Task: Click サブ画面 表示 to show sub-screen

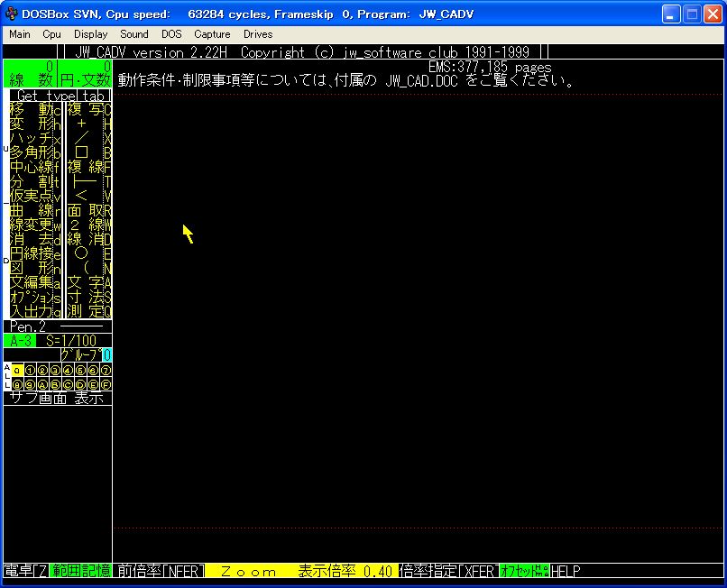Action: (x=57, y=398)
